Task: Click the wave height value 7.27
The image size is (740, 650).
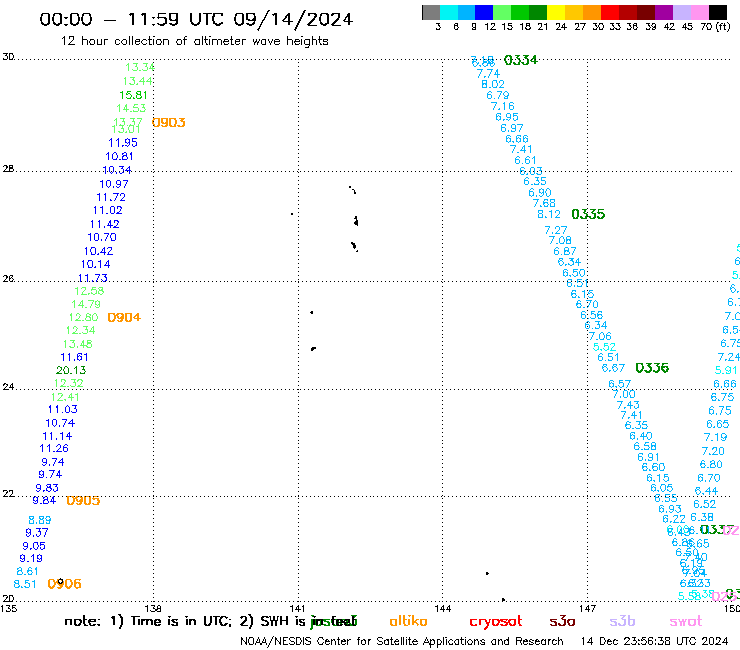Action: point(555,230)
